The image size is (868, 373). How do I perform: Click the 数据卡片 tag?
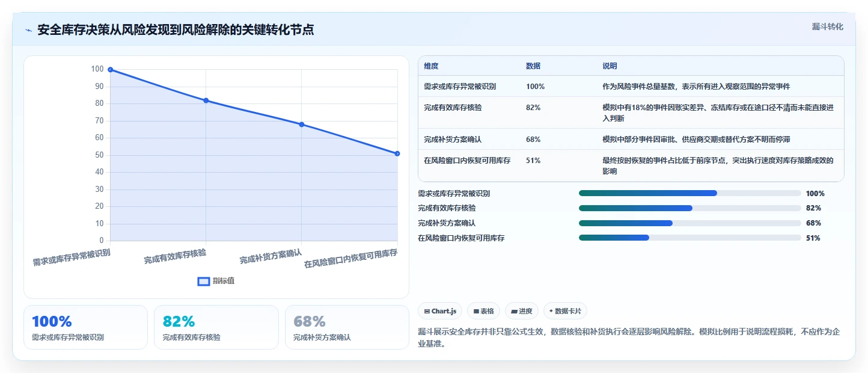[x=565, y=311]
